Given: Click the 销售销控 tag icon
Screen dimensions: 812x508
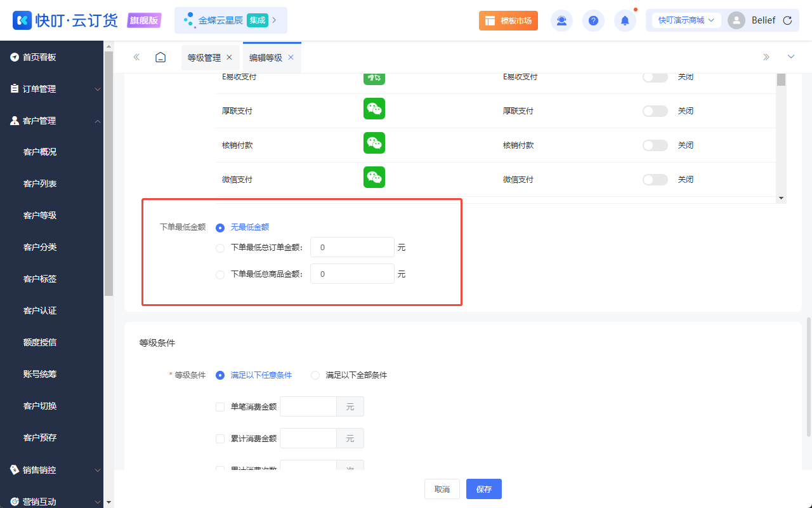Looking at the screenshot, I should (x=15, y=470).
